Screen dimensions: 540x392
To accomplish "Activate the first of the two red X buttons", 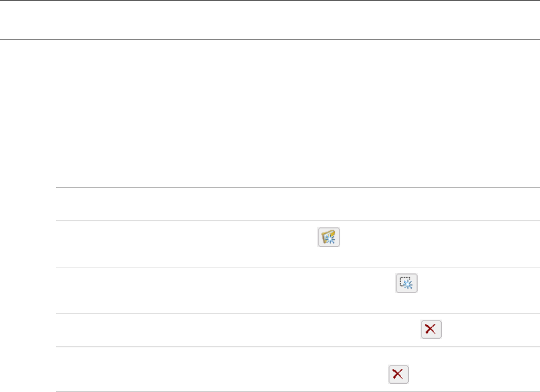I will point(431,329).
